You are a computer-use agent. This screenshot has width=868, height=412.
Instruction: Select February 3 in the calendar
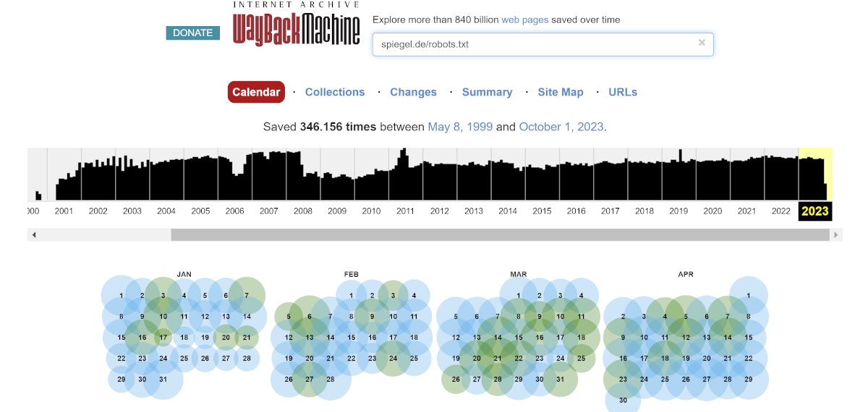click(393, 295)
